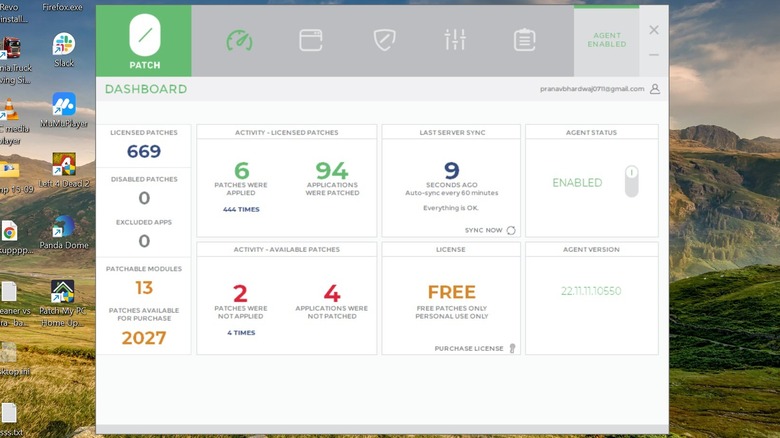Click the Sync Now refresh icon
Screen dimensions: 780x438
pyautogui.click(x=511, y=230)
